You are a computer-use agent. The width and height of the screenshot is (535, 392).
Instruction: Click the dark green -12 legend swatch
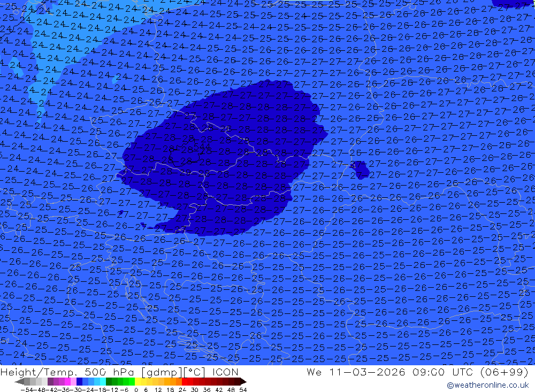(x=109, y=381)
